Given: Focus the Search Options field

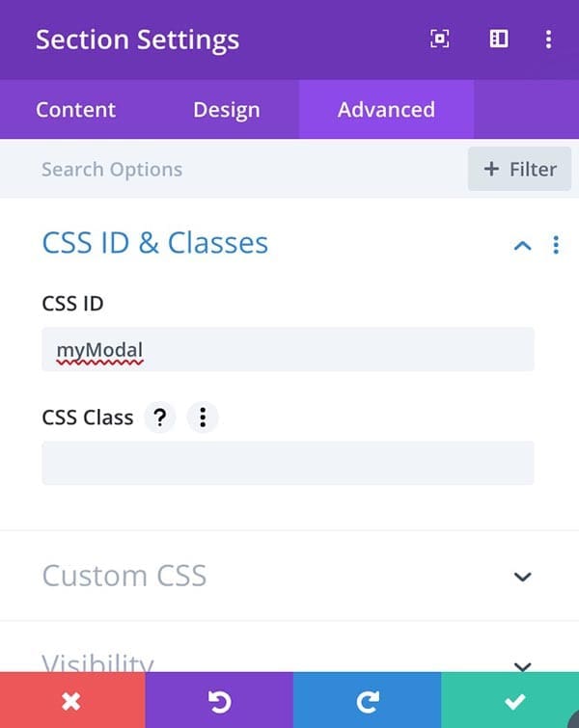Looking at the screenshot, I should point(233,169).
